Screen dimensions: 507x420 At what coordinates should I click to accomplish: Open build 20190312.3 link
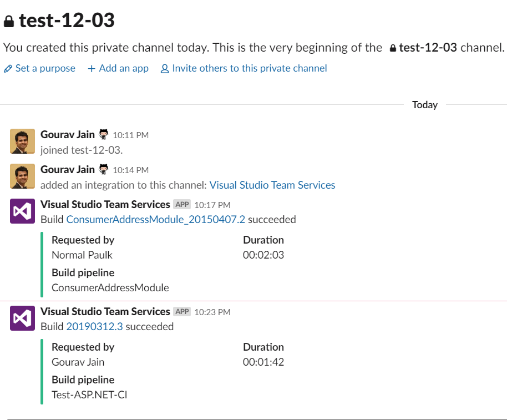tap(94, 327)
